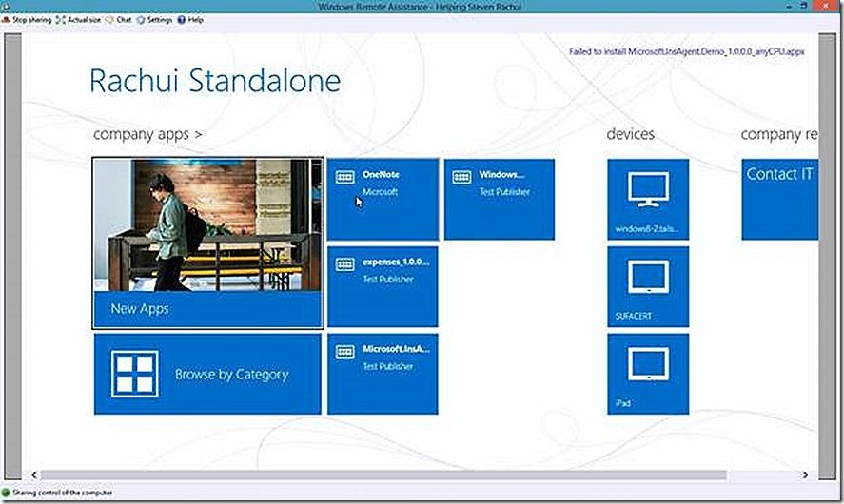Click the company re... section heading

[779, 134]
